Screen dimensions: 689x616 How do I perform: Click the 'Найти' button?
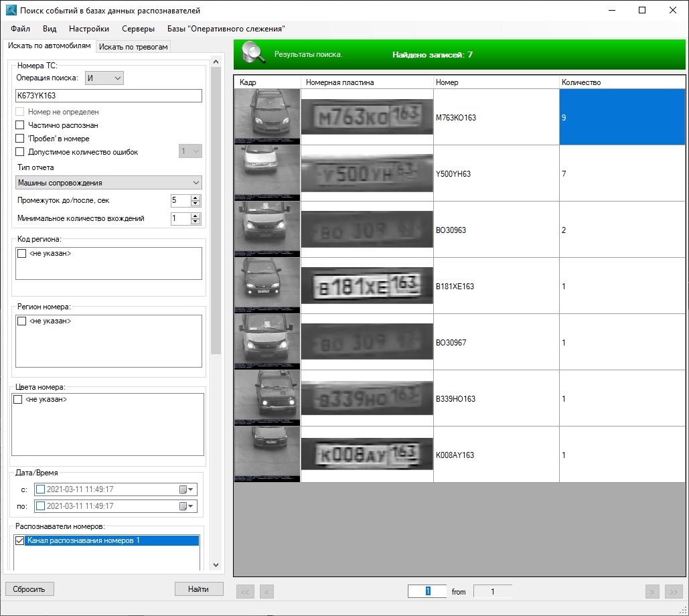[x=199, y=589]
